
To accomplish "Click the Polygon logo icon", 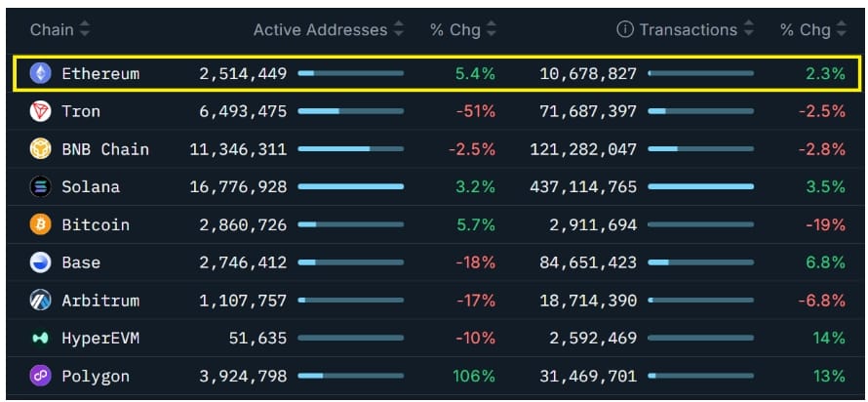I will (x=40, y=376).
